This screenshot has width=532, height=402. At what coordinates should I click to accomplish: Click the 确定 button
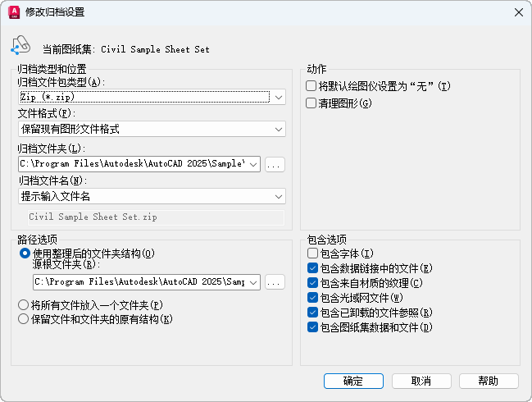[x=353, y=381]
